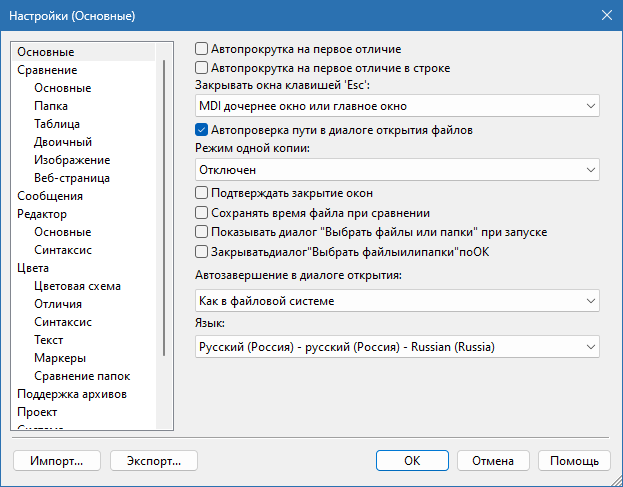Open Изображение settings page
The height and width of the screenshot is (487, 623).
tap(72, 160)
